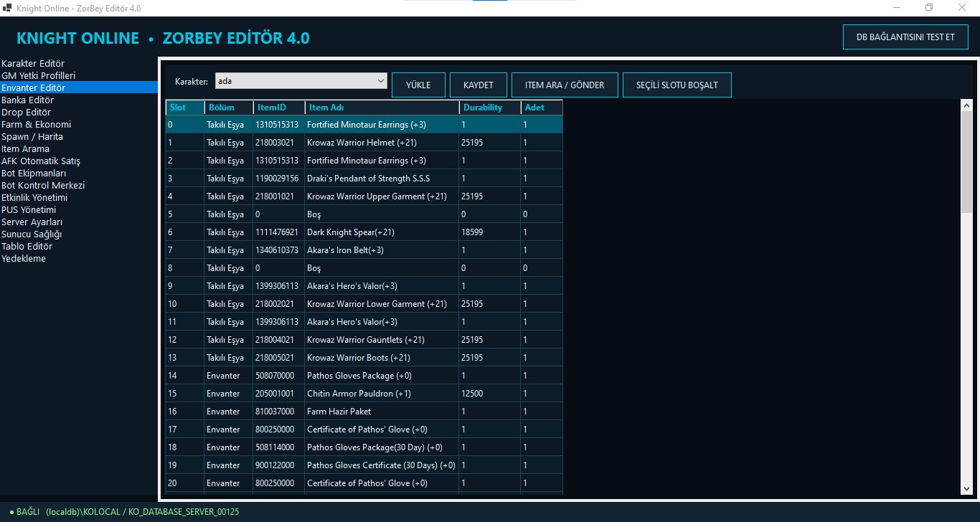Sort by the Slot column header

(185, 108)
